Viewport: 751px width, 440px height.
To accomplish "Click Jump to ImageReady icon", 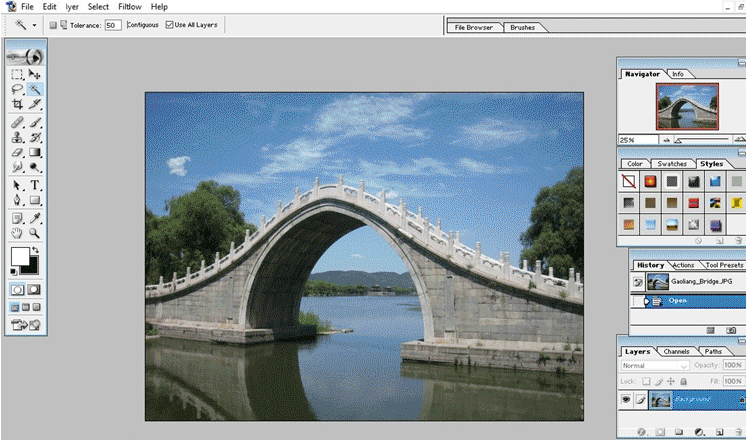I will pos(26,325).
